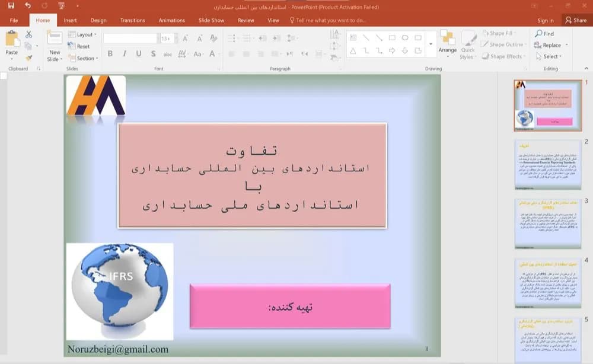Clear all formatting icon
Image resolution: width=593 pixels, height=364 pixels.
213,38
